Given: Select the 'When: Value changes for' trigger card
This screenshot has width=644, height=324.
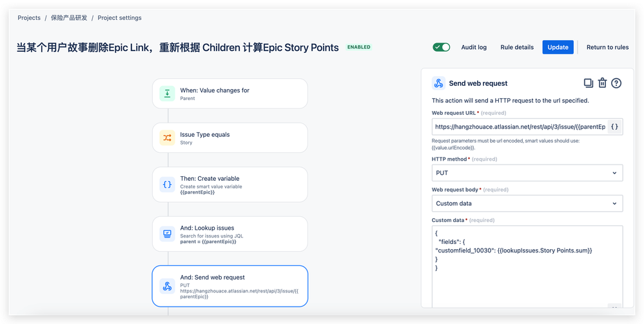Looking at the screenshot, I should [x=230, y=94].
